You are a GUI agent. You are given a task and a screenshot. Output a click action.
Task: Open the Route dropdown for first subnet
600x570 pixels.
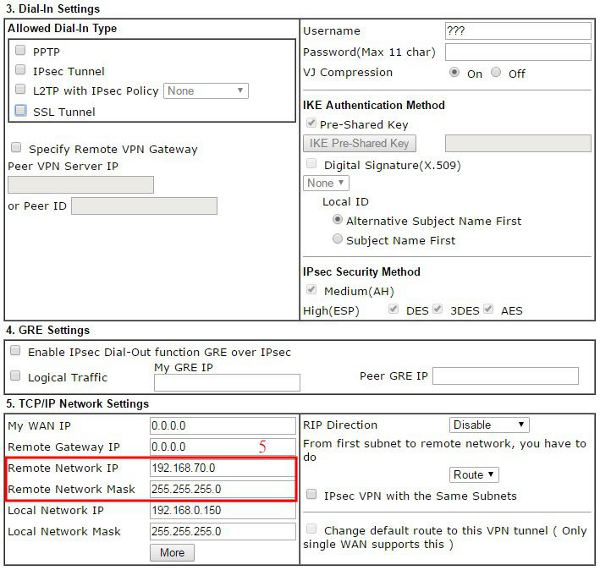[x=474, y=475]
